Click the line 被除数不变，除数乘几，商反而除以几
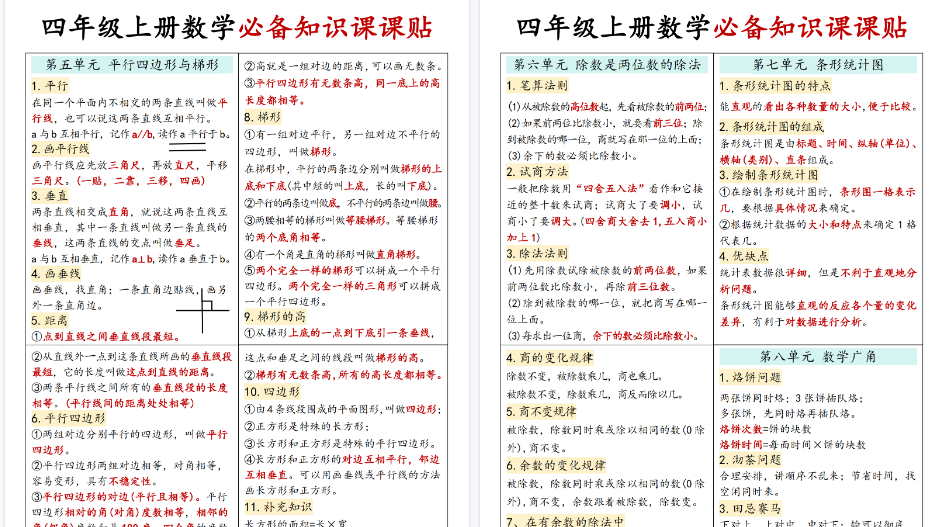 tap(595, 394)
